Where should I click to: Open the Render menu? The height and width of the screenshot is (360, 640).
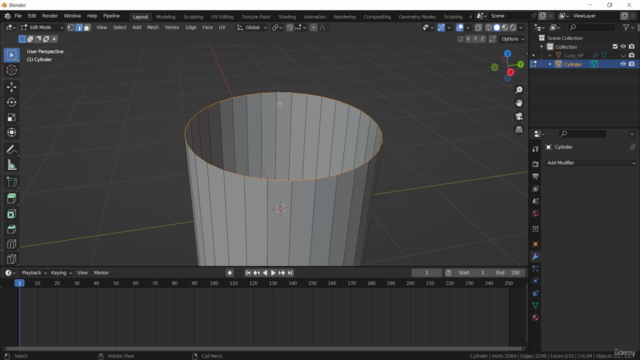point(50,16)
